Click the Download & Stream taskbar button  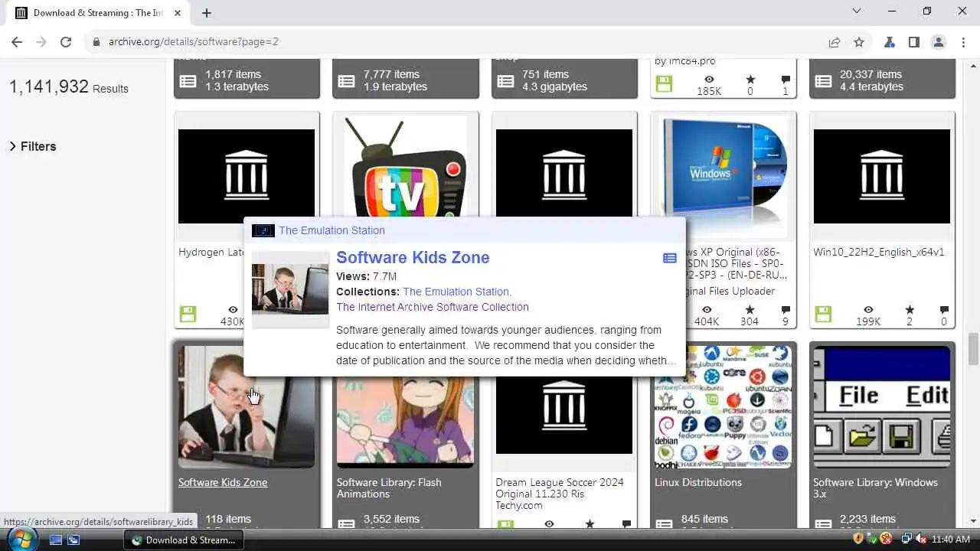[x=184, y=540]
